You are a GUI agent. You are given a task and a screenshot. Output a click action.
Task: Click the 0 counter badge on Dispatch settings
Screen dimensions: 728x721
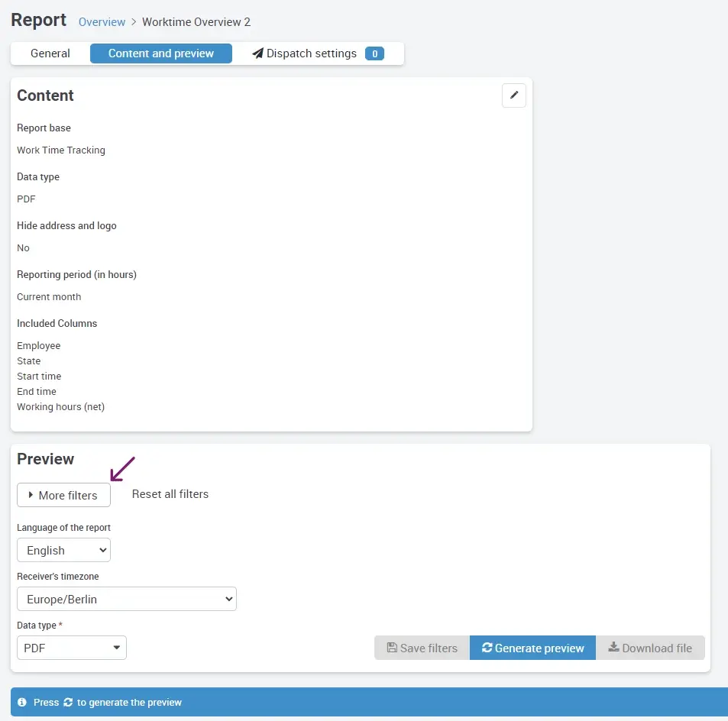click(374, 53)
